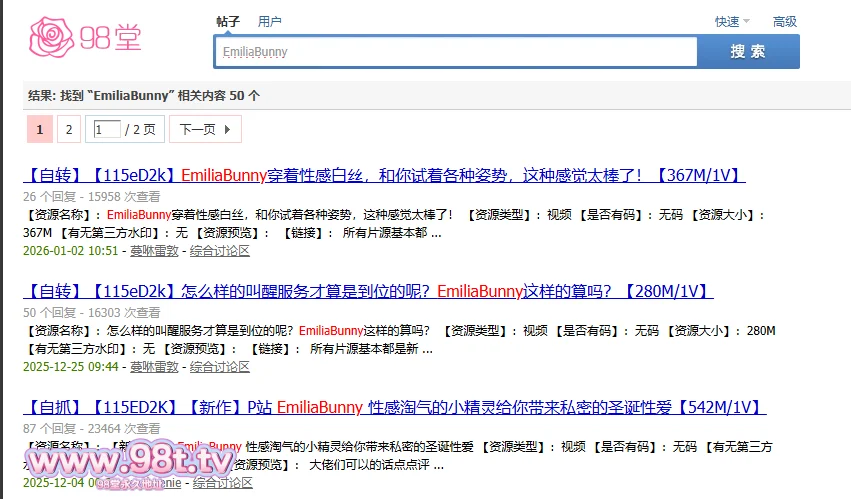
Task: Open 综合讨论区 link under the first result
Action: [219, 251]
